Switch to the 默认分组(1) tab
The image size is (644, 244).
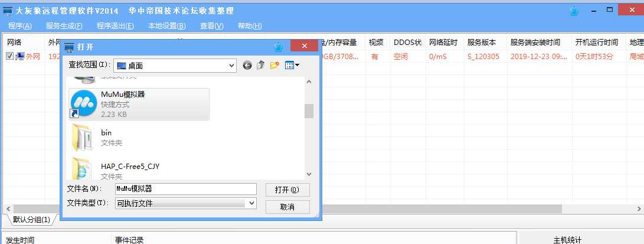coord(31,220)
